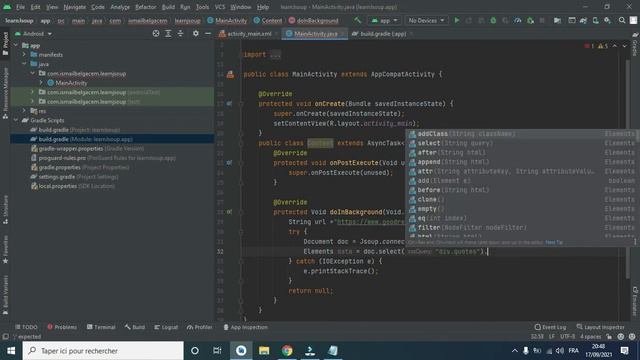
Task: Open the Event Log tool window
Action: pyautogui.click(x=550, y=327)
